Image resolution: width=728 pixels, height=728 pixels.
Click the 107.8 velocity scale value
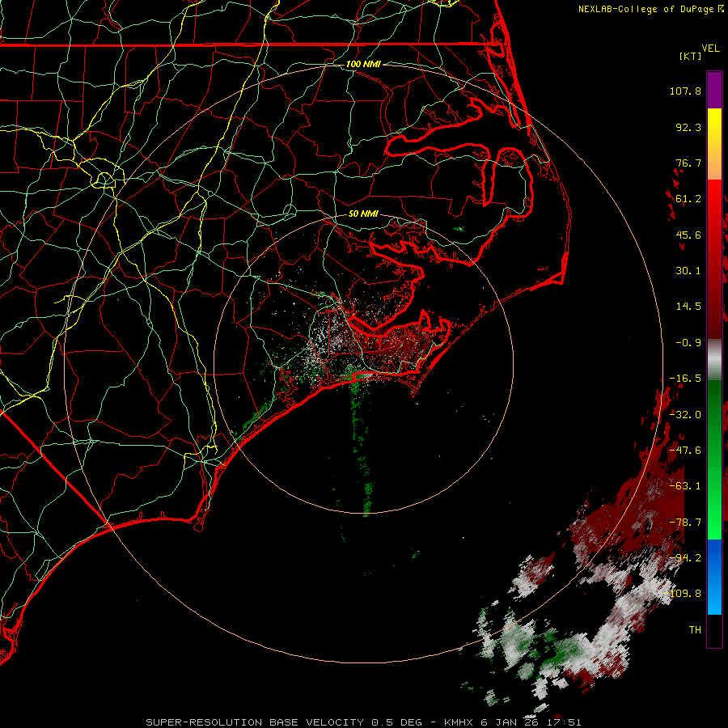(685, 91)
